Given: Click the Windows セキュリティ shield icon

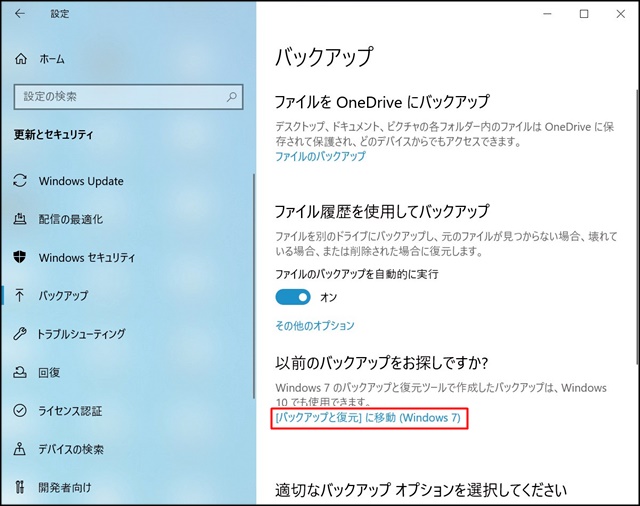Looking at the screenshot, I should [x=20, y=257].
